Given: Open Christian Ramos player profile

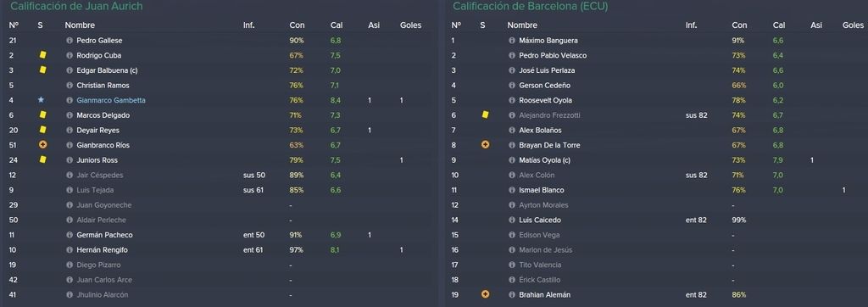Looking at the screenshot, I should coord(103,86).
